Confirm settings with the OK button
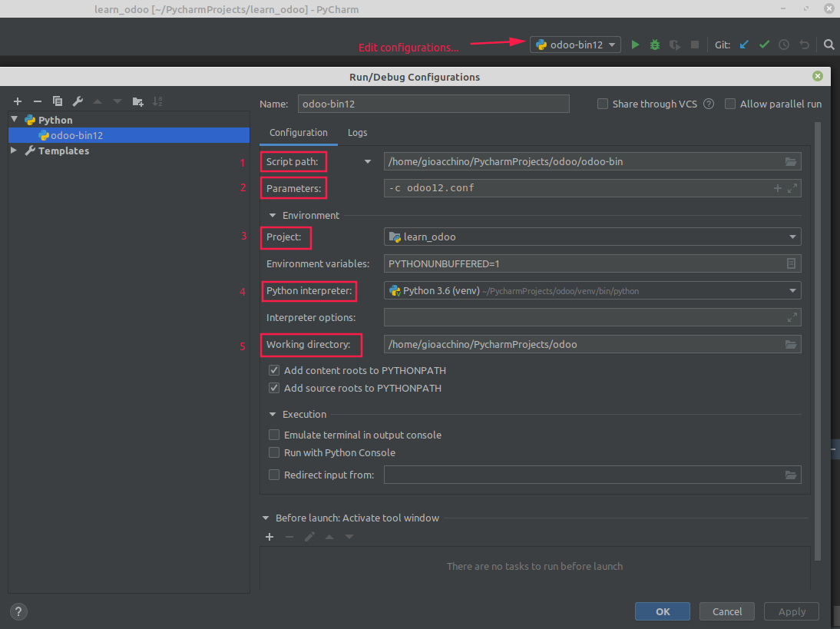Viewport: 840px width, 629px height. coord(662,611)
